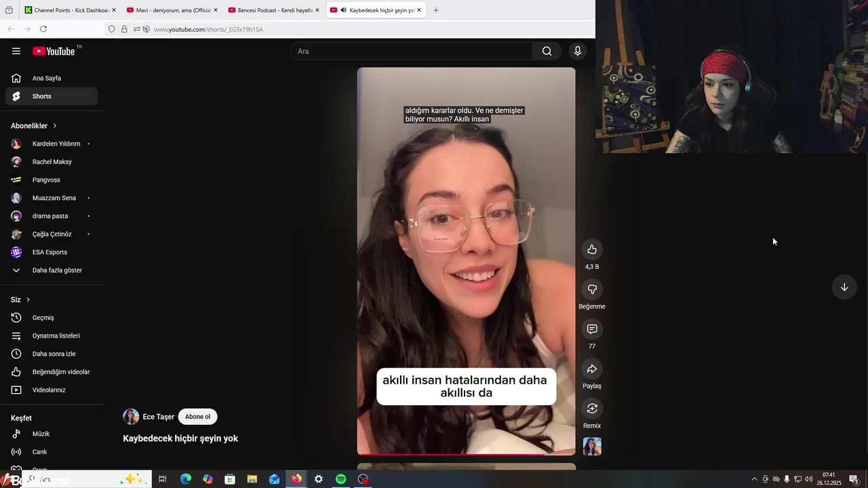This screenshot has width=868, height=488.
Task: Open Rachel Maksy channel
Action: coord(52,162)
